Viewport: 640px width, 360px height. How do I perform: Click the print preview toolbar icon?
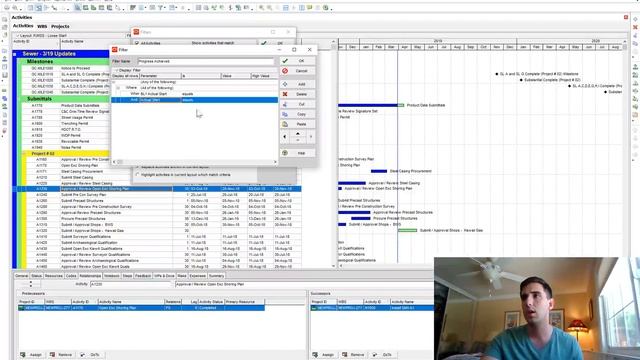click(x=15, y=8)
